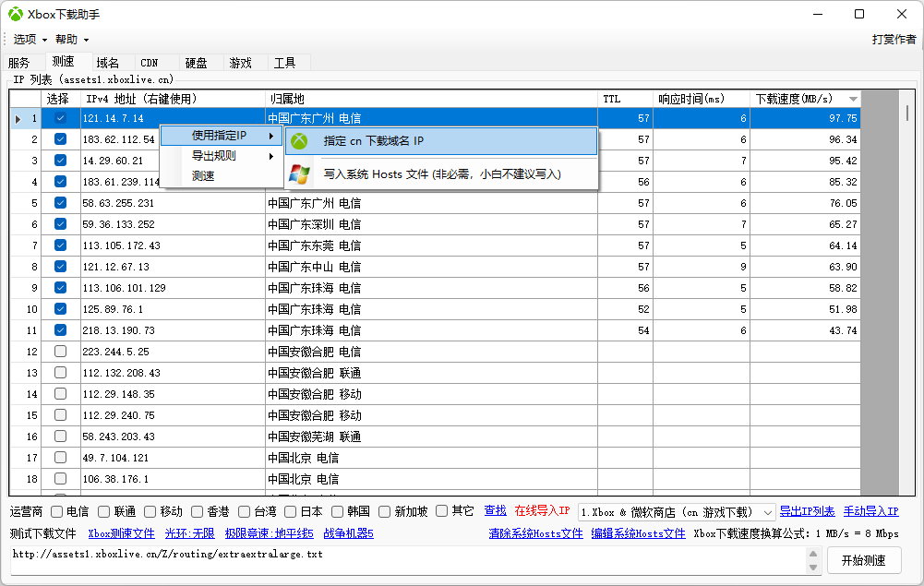Image resolution: width=924 pixels, height=586 pixels.
Task: Select the 光环:无限 test file link
Action: coord(190,533)
